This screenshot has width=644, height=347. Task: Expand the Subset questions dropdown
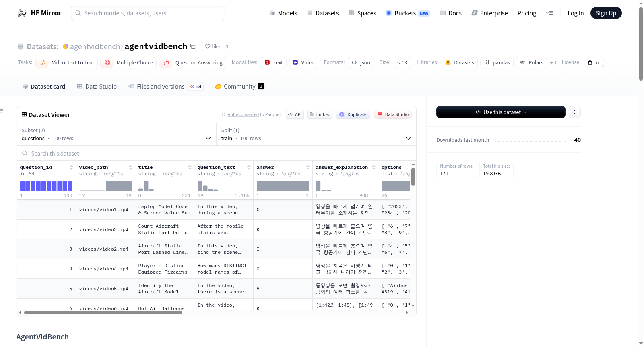pyautogui.click(x=116, y=134)
